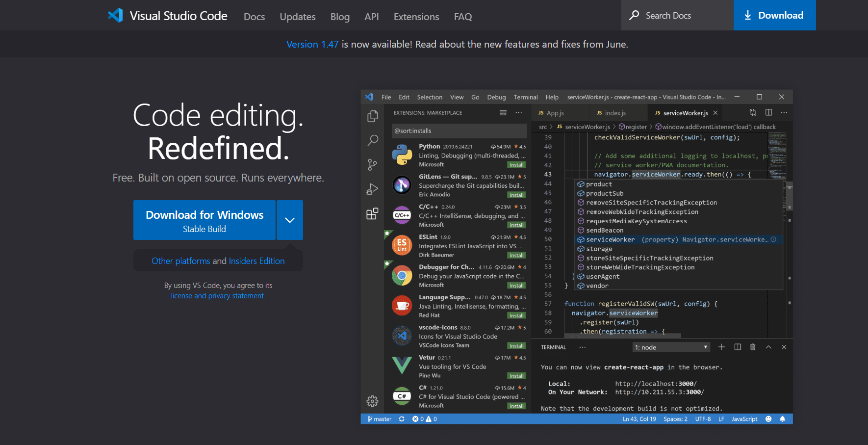Image resolution: width=868 pixels, height=445 pixels.
Task: Click the Search Docs field
Action: pyautogui.click(x=677, y=15)
